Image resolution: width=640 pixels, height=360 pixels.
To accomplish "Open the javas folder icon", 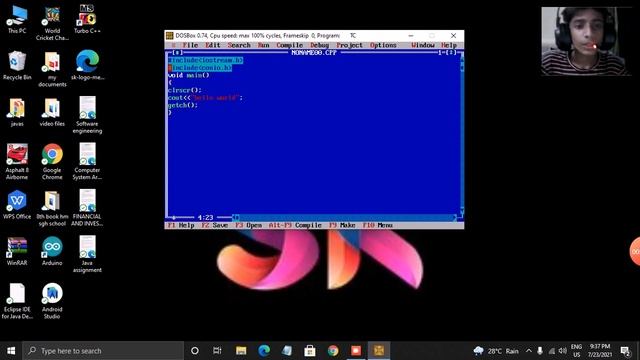I will [17, 112].
